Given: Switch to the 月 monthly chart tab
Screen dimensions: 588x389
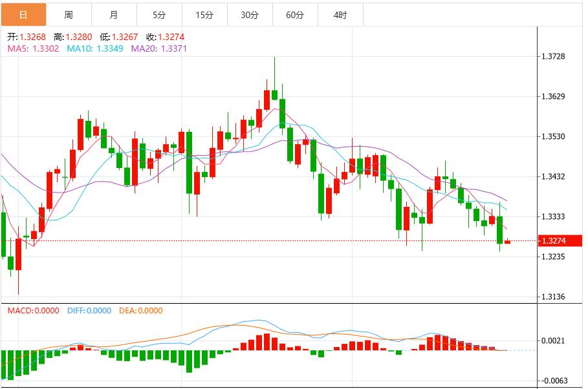Looking at the screenshot, I should [x=113, y=12].
